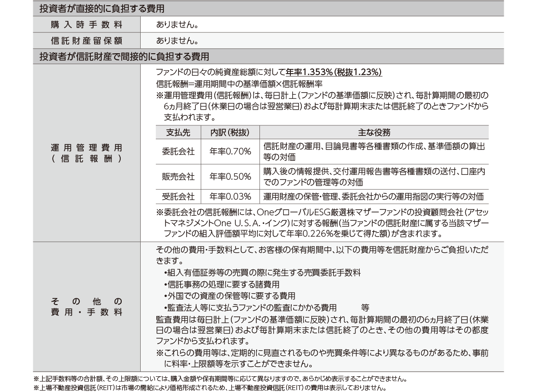Click ありません next to 購入時手数料
537x392 pixels.
pyautogui.click(x=177, y=24)
